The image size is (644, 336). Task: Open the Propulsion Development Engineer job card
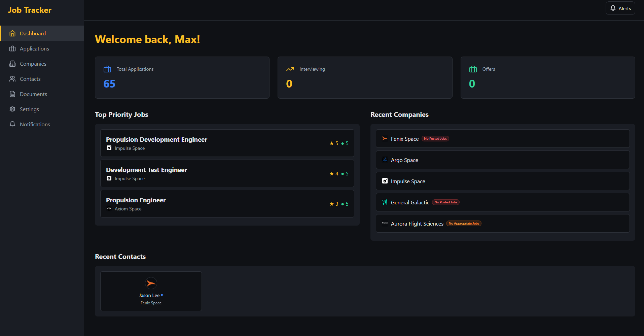coord(227,143)
